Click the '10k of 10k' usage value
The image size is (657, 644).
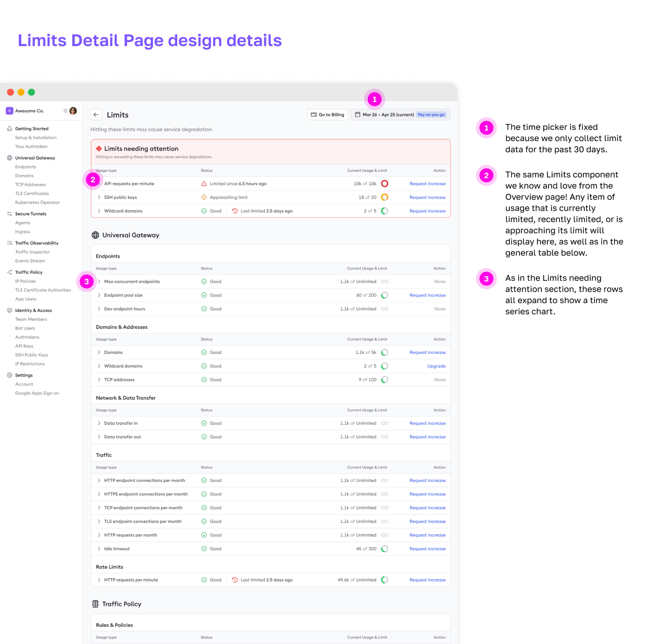(x=365, y=183)
